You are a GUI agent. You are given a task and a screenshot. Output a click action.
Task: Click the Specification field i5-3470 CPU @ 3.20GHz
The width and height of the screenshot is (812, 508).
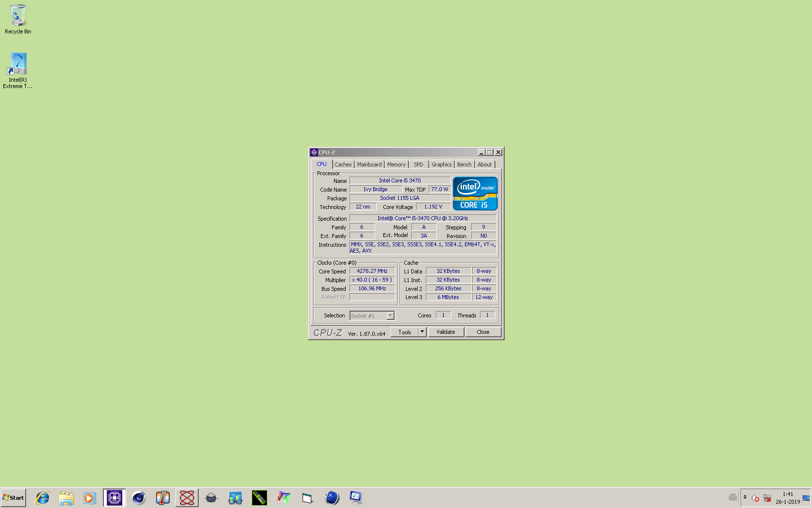423,218
